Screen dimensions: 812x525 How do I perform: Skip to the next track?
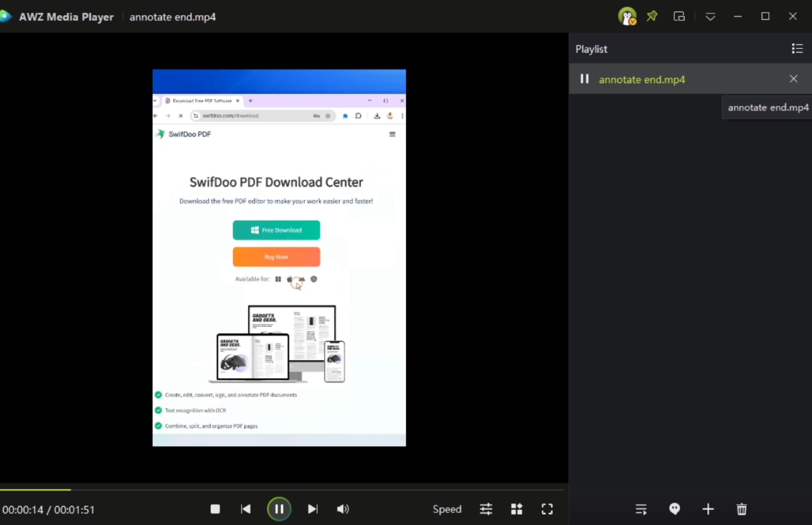[x=313, y=509]
